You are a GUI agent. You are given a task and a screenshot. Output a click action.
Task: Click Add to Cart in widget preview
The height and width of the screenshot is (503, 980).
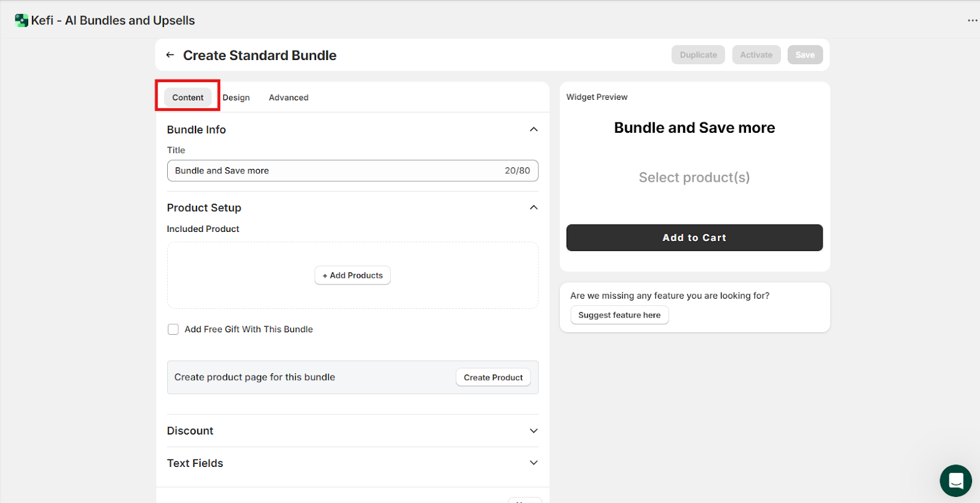[x=694, y=237]
